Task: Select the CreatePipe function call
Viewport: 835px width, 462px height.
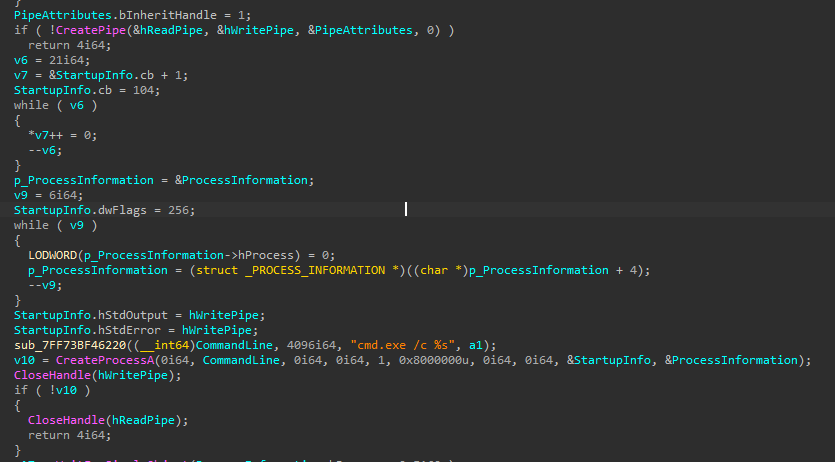Action: point(91,30)
